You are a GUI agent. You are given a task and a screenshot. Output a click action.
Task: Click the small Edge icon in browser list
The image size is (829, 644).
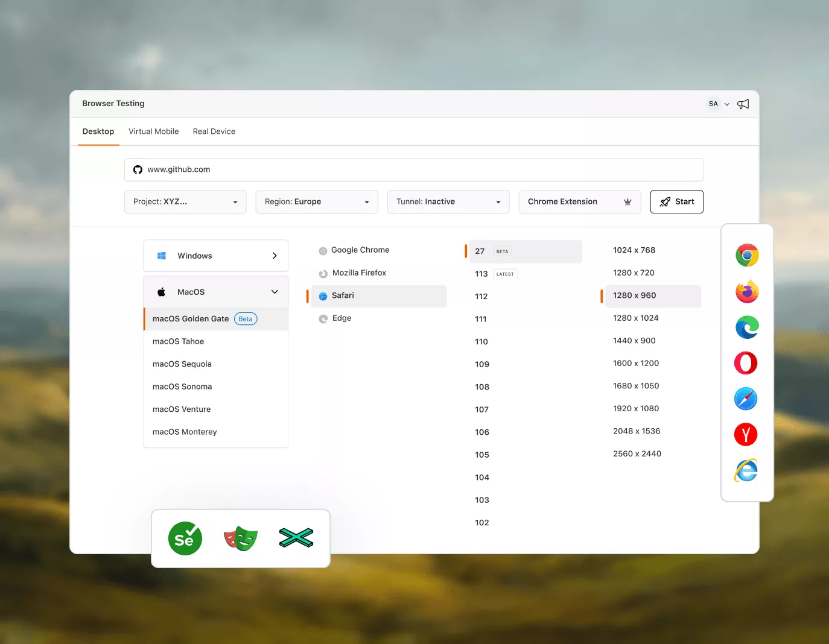(323, 319)
